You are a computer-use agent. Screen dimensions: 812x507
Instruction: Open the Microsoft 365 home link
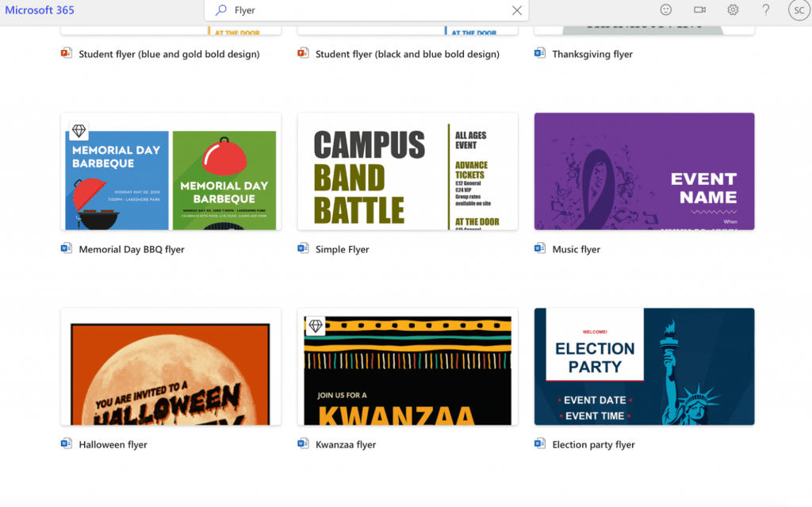point(40,10)
